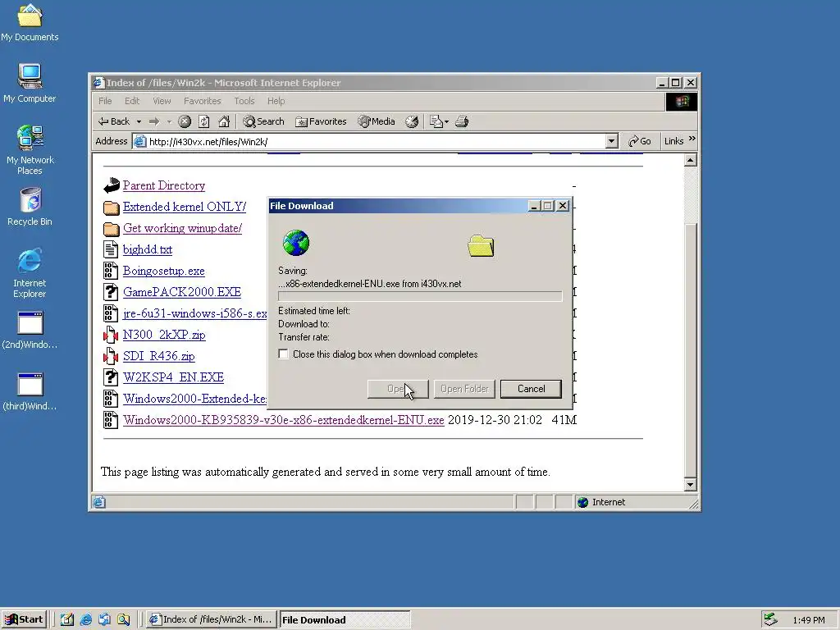This screenshot has width=840, height=630.
Task: Open the History icon in toolbar
Action: (x=412, y=121)
